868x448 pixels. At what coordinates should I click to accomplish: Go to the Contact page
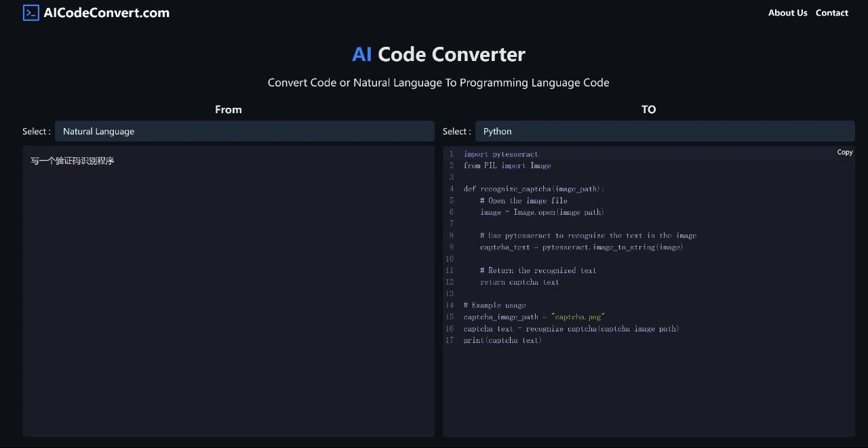click(x=831, y=13)
